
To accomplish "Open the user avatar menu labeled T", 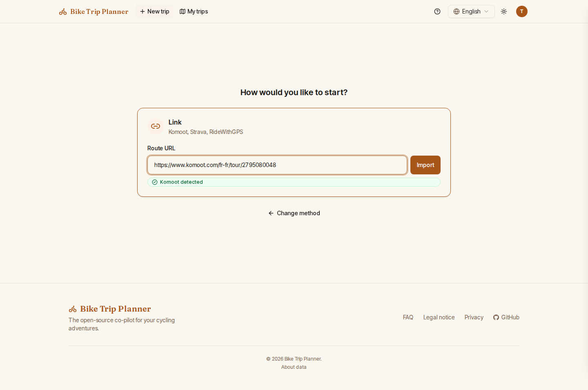I will [522, 11].
